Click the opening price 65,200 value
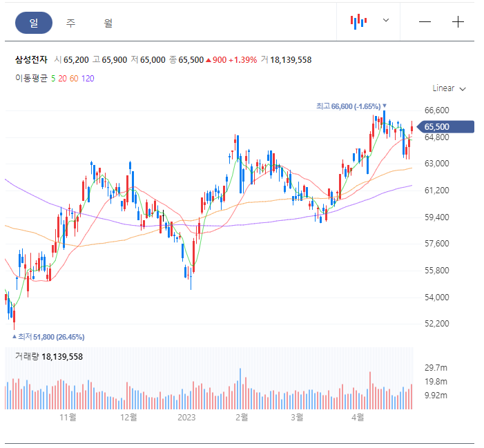The image size is (484, 448). (x=76, y=60)
